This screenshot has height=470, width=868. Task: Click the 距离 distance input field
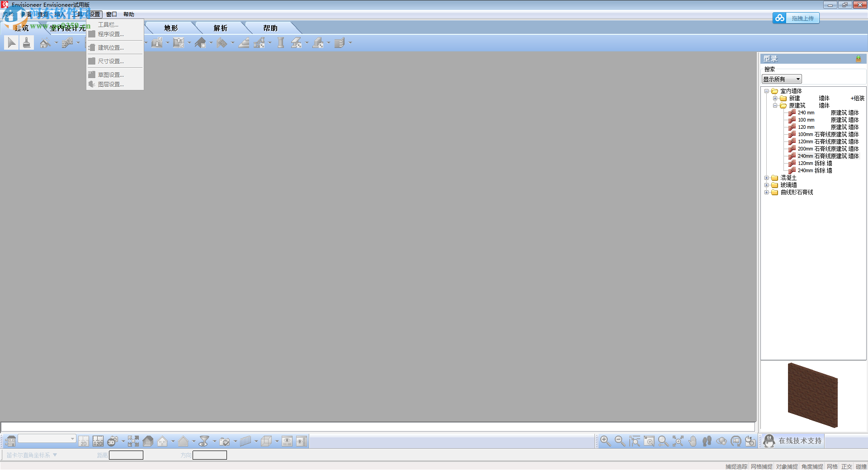click(126, 455)
